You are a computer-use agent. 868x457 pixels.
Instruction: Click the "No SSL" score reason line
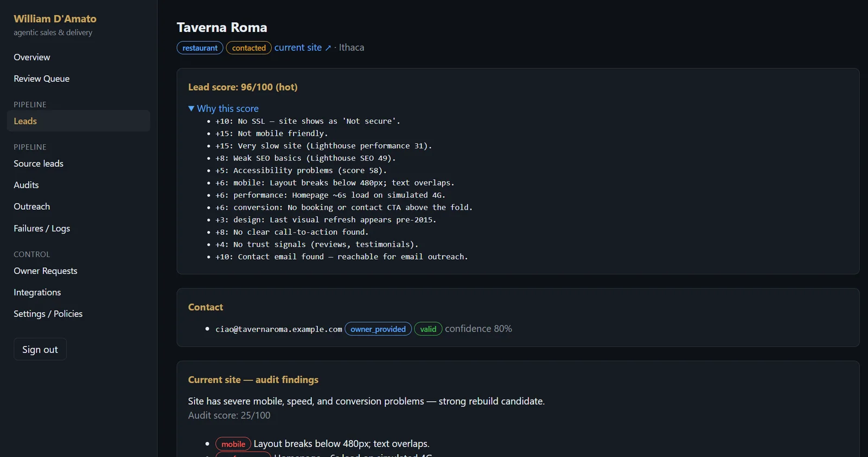[308, 121]
